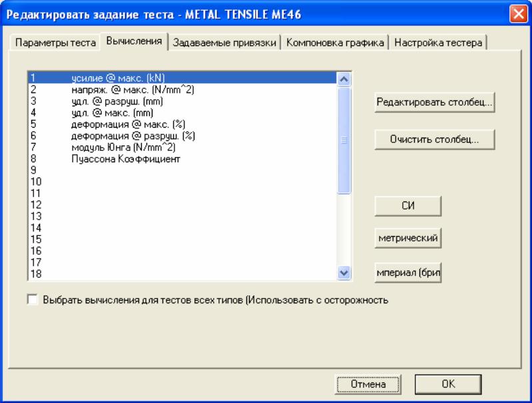Image resolution: width=532 pixels, height=403 pixels.
Task: Open the Задаваемые привязки tab
Action: (x=224, y=43)
